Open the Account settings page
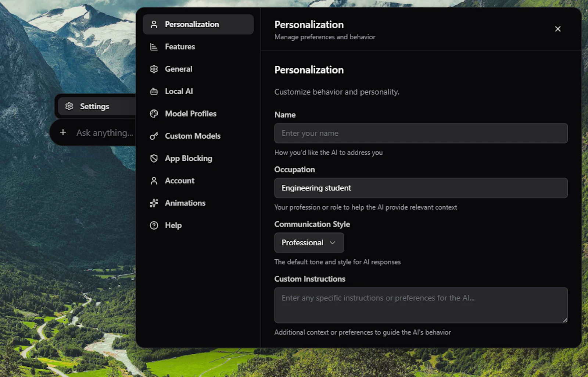Image resolution: width=588 pixels, height=377 pixels. coord(179,181)
